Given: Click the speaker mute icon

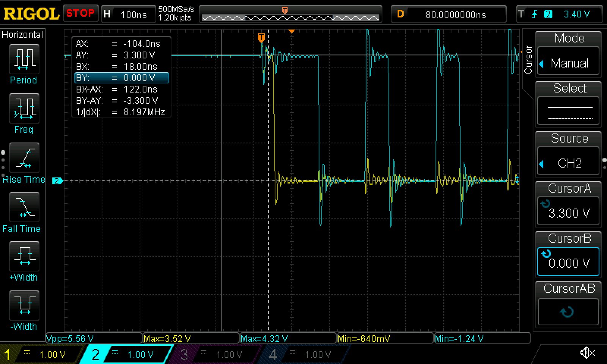Looking at the screenshot, I should point(587,353).
